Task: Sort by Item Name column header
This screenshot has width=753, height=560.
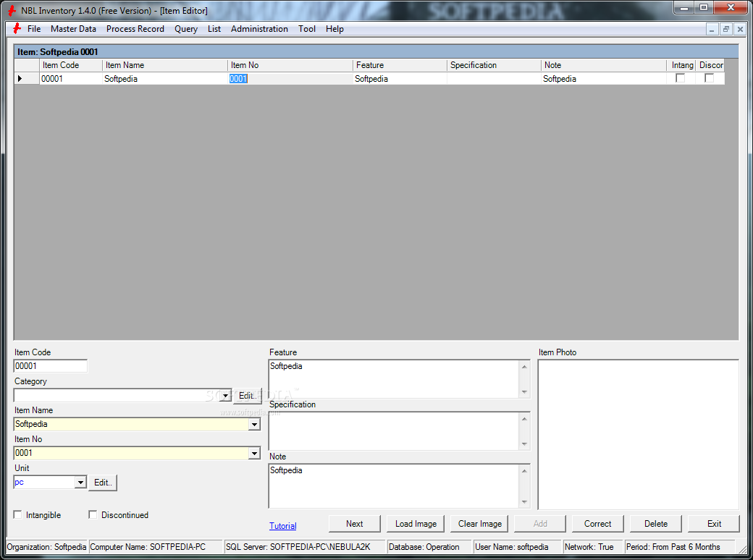Action: [165, 65]
